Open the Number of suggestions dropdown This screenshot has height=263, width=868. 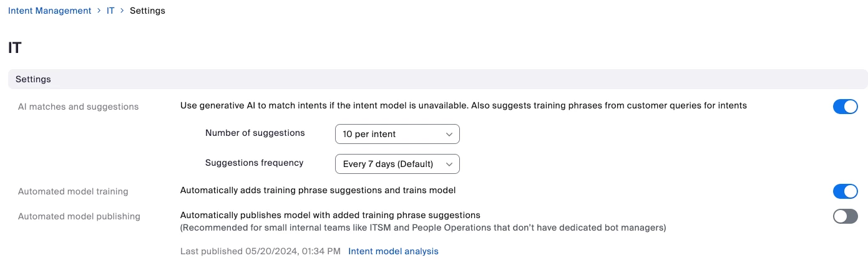point(397,134)
